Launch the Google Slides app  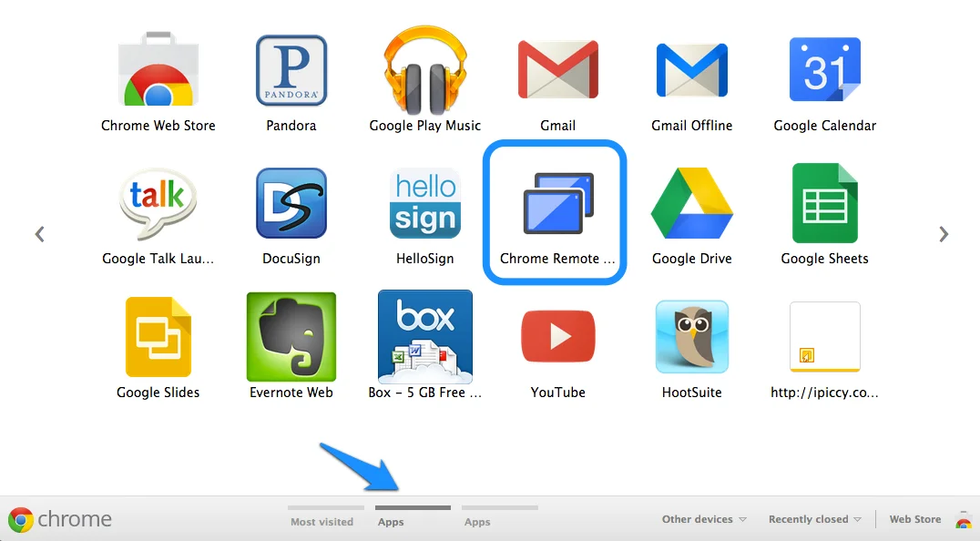pos(158,337)
